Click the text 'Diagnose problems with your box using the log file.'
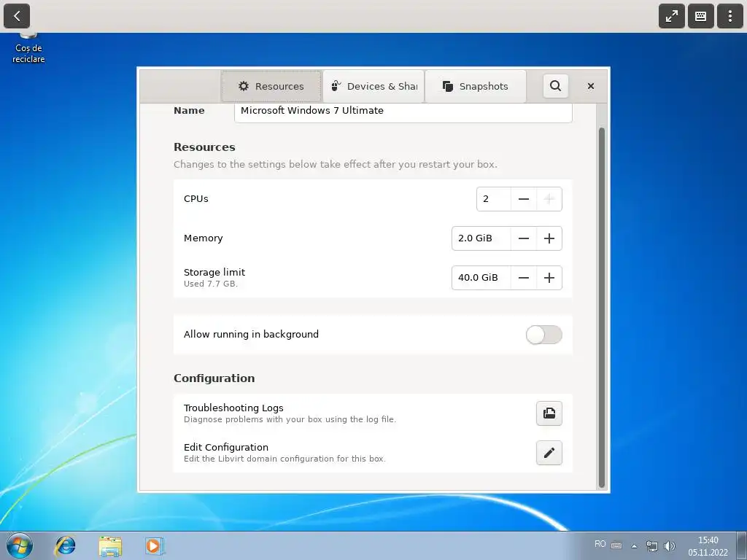 click(290, 419)
